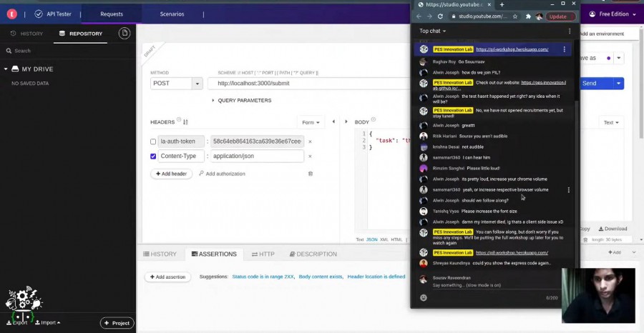Delete the la-auth-token header row
Image resolution: width=644 pixels, height=333 pixels.
click(310, 141)
